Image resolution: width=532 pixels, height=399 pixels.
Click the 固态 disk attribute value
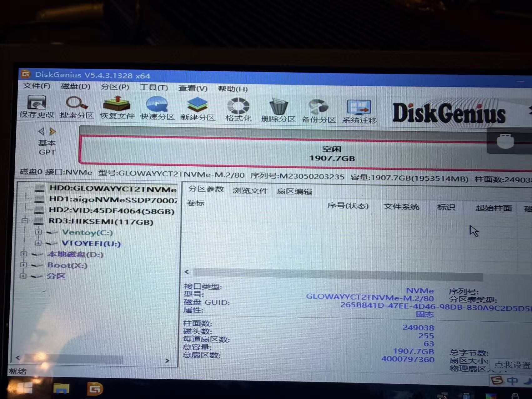tap(425, 314)
